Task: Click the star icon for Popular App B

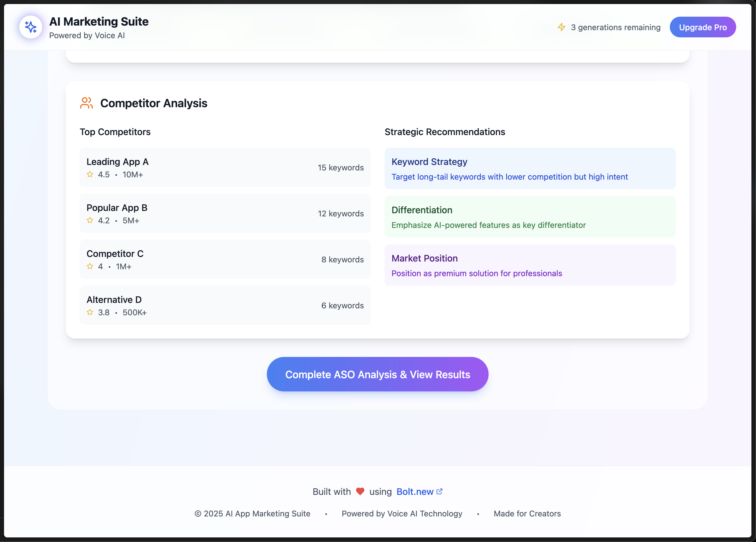Action: point(90,220)
